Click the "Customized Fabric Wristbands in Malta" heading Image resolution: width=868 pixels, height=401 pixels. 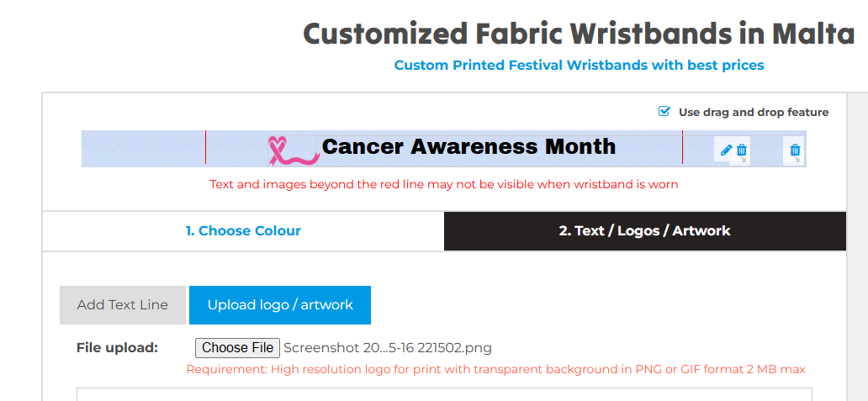(x=579, y=34)
